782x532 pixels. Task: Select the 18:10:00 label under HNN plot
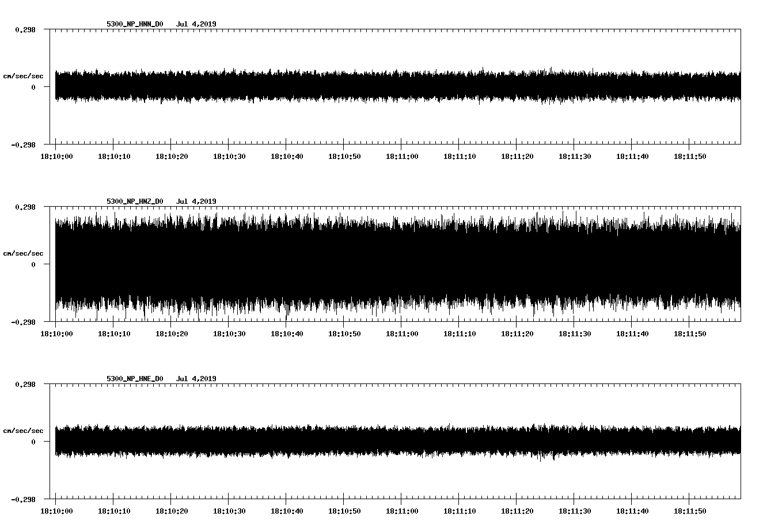(x=56, y=157)
